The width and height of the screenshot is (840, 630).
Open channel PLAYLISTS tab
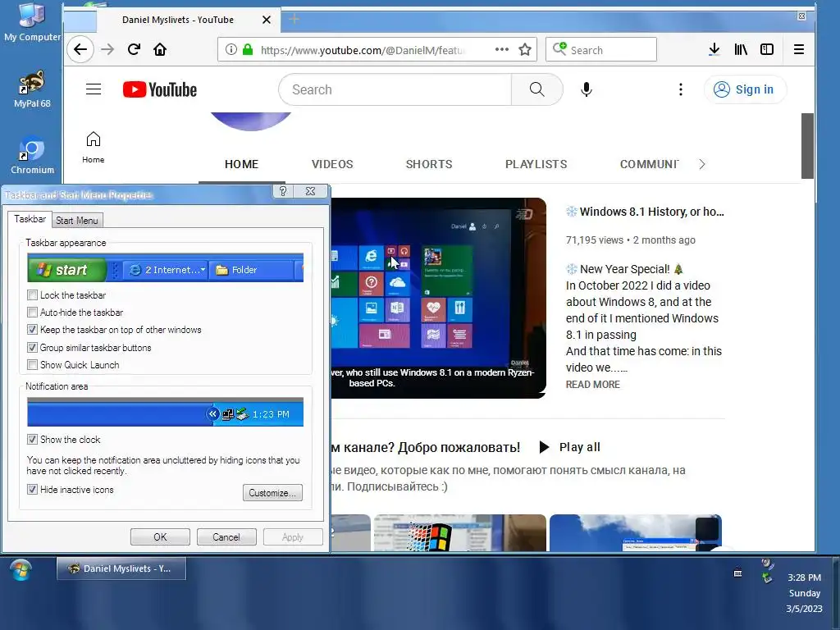click(536, 164)
